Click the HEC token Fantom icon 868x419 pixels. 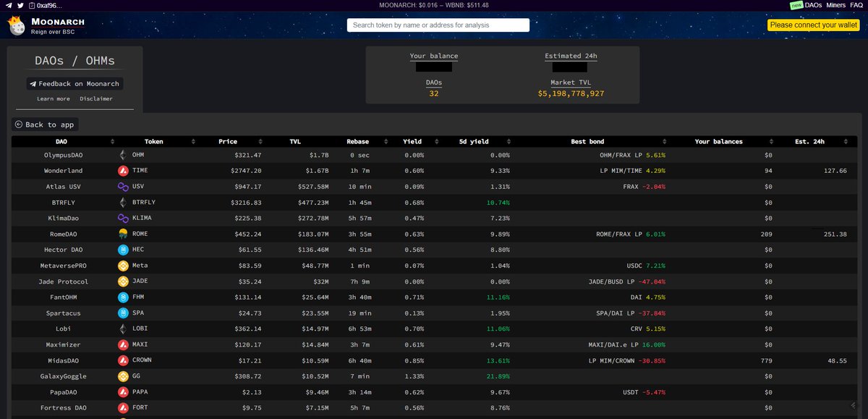pos(123,250)
